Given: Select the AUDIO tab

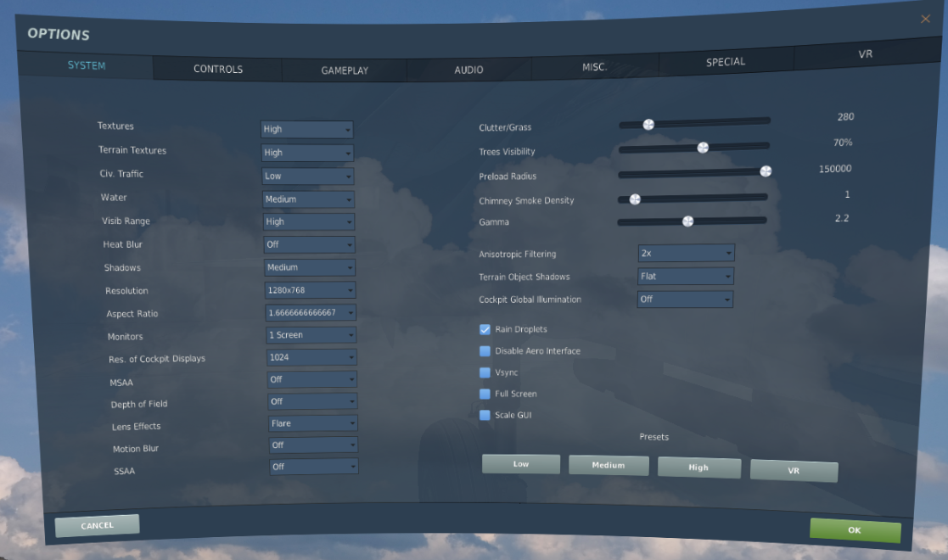Looking at the screenshot, I should 468,70.
